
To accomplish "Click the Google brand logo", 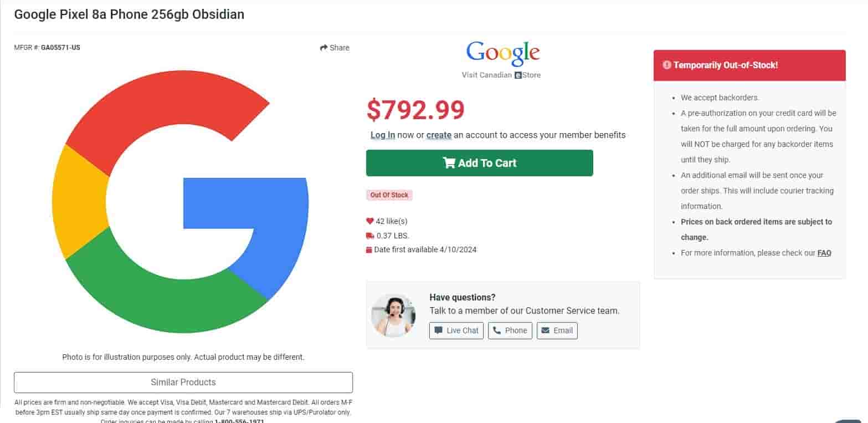I will pyautogui.click(x=503, y=52).
